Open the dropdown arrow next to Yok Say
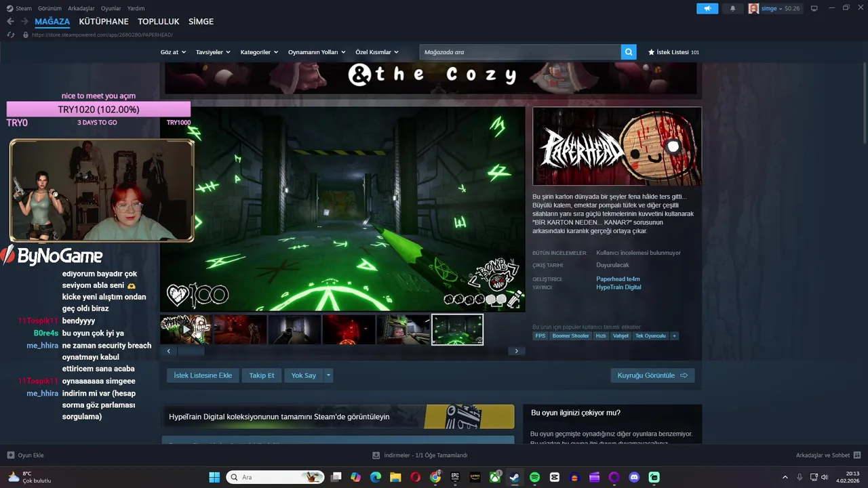The height and width of the screenshot is (488, 868). (x=328, y=375)
